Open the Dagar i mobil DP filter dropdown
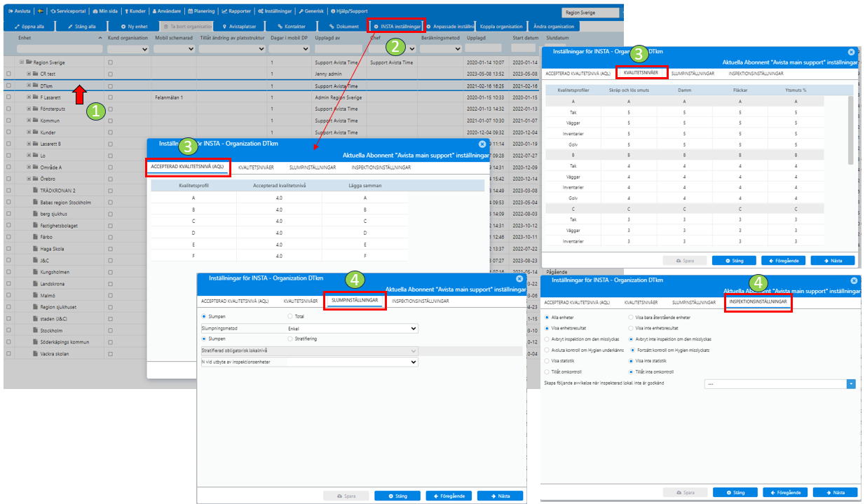This screenshot has width=865, height=504. (x=289, y=49)
